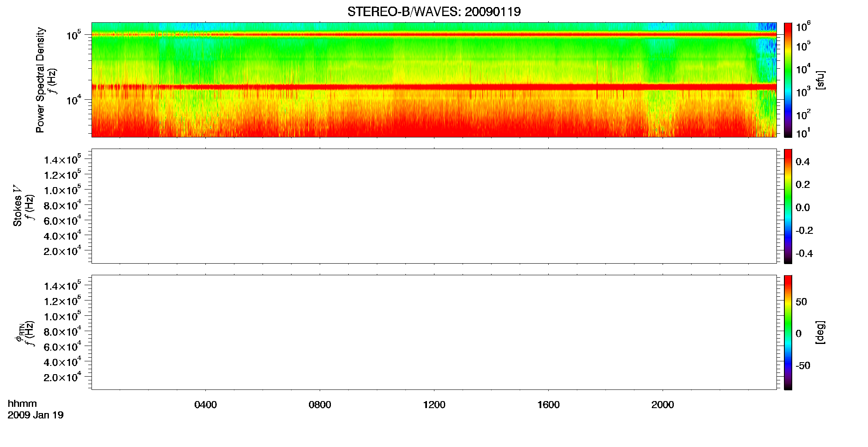This screenshot has height=447, width=868.
Task: Click inside the empty phi RTN panel
Action: click(434, 332)
